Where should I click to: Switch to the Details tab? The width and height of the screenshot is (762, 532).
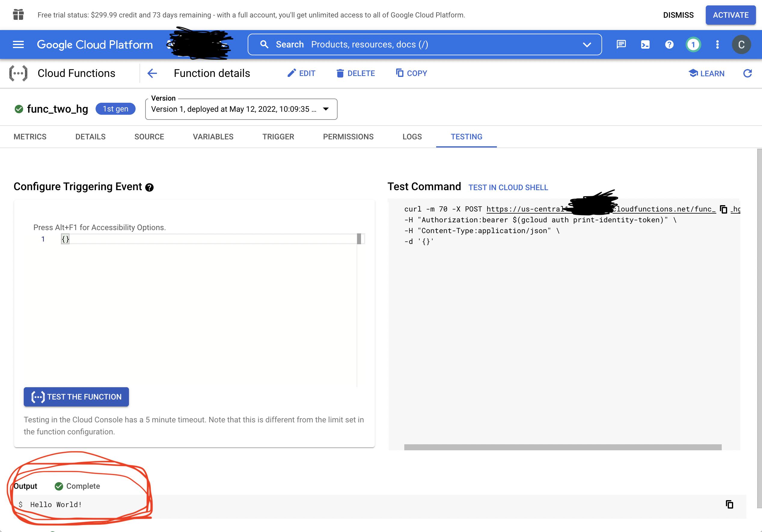pos(90,137)
